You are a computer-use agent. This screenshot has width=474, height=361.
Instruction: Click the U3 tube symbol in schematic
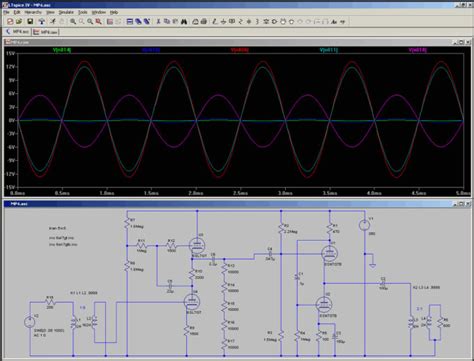(197, 245)
